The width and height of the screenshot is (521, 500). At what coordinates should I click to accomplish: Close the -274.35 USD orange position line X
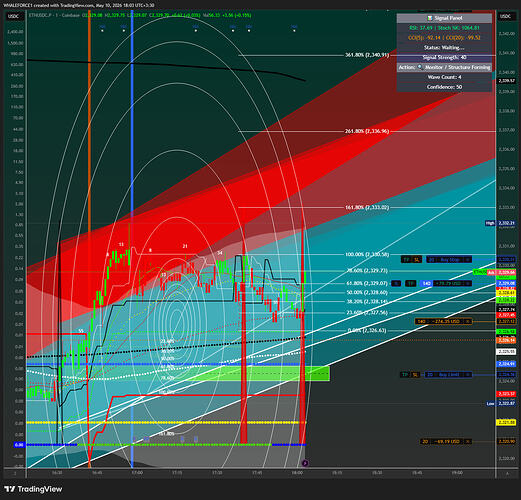click(468, 321)
